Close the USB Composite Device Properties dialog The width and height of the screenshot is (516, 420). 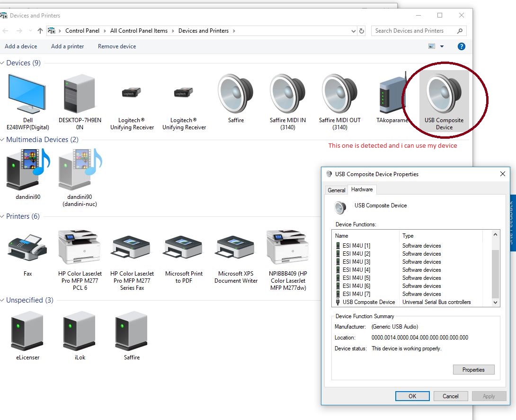point(502,174)
